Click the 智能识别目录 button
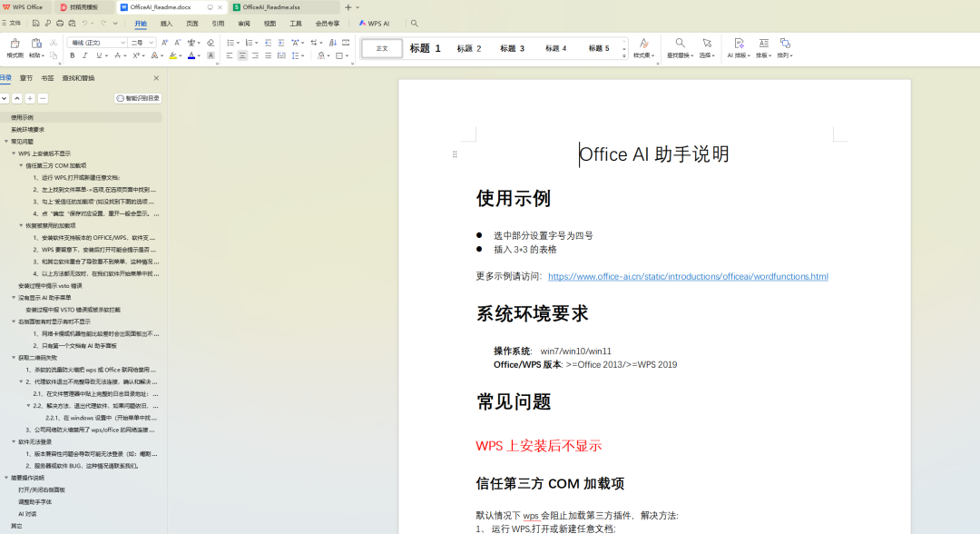This screenshot has height=534, width=980. 138,98
